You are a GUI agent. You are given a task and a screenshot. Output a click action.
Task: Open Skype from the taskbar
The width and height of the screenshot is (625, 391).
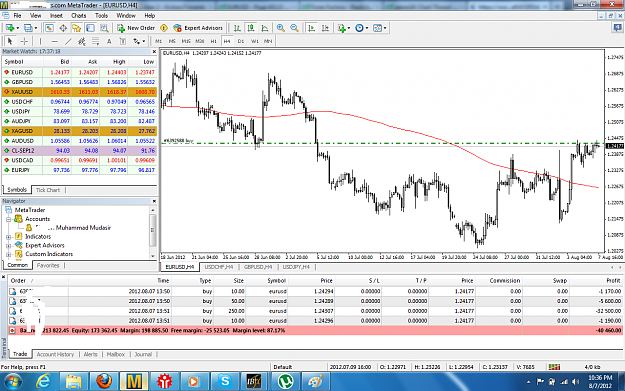pos(225,381)
